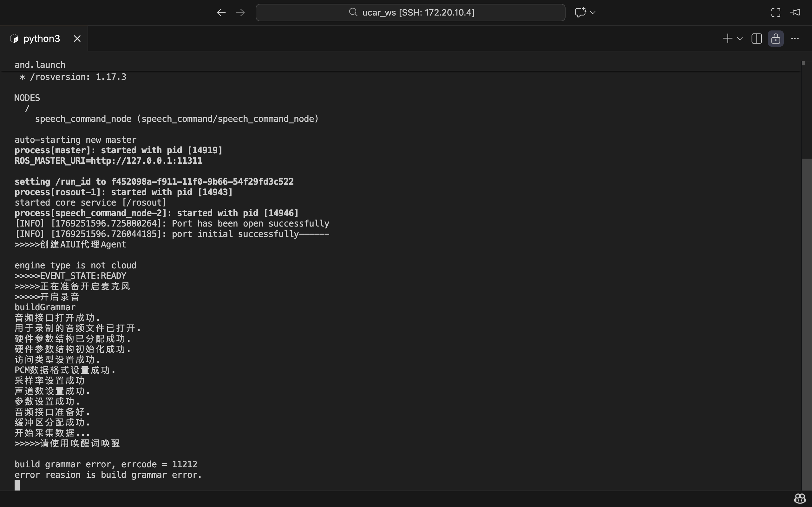Open the More Actions ellipsis menu
812x507 pixels.
[795, 39]
